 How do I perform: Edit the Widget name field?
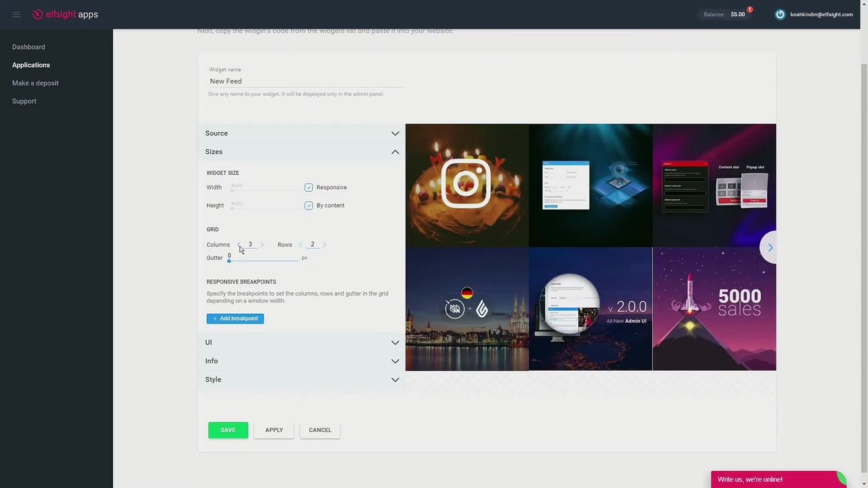(307, 81)
